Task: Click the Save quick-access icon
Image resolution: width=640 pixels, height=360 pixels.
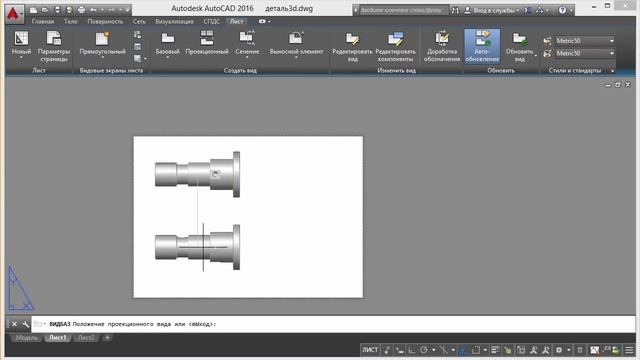Action: (58, 10)
